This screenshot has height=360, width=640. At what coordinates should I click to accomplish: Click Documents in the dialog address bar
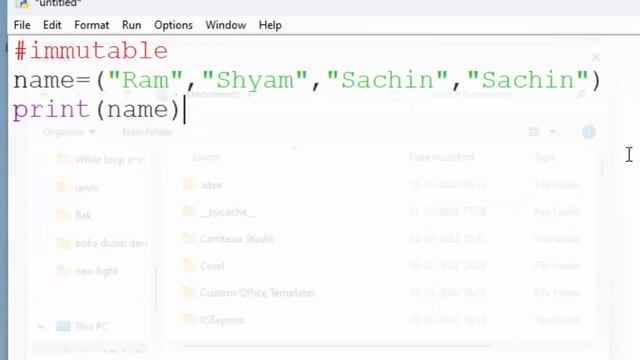[213, 95]
